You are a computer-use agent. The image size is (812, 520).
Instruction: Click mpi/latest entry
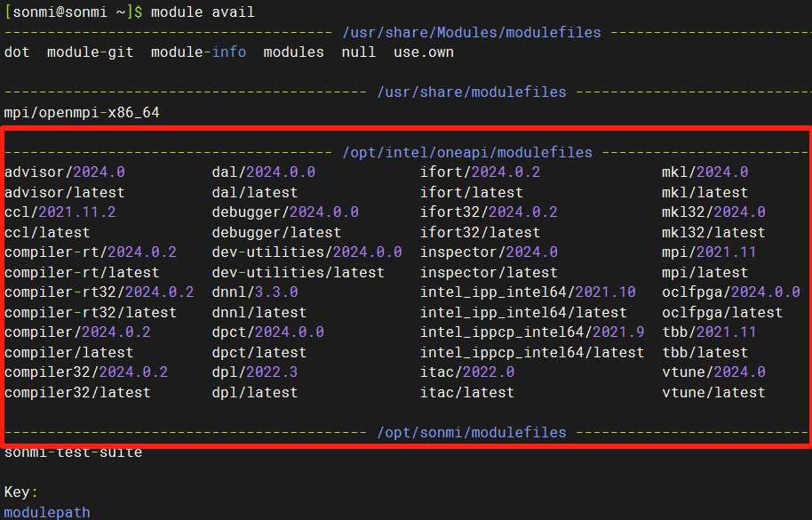click(x=705, y=272)
